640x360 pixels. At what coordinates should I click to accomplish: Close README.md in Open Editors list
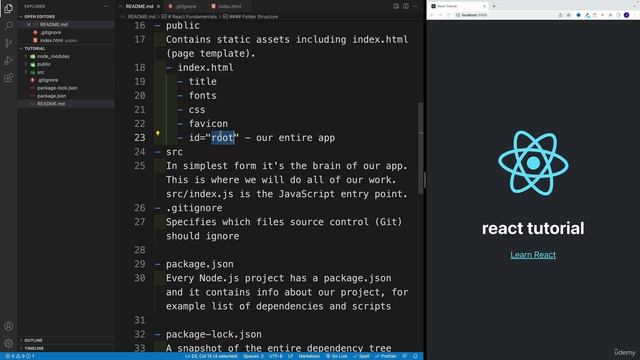pos(29,24)
